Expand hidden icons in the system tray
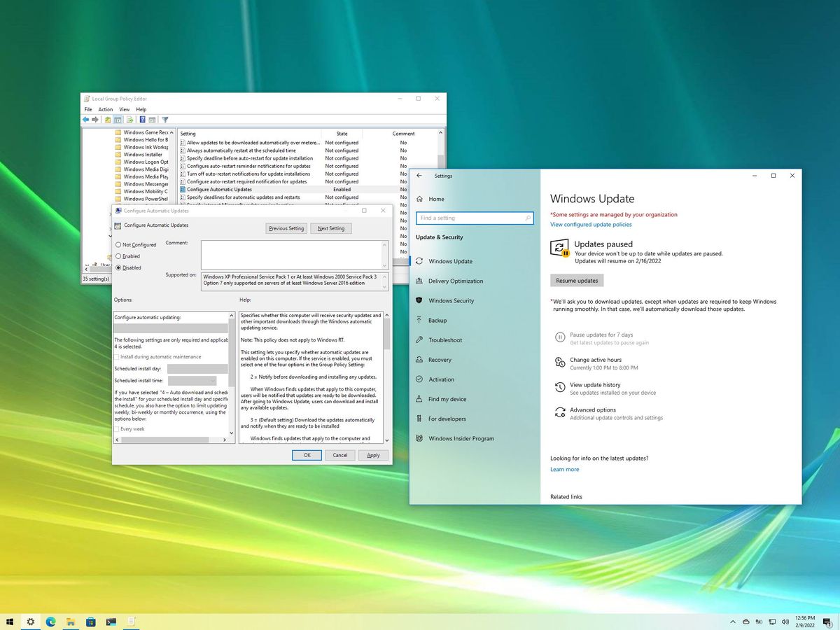Screen dimensions: 840x630 733,622
